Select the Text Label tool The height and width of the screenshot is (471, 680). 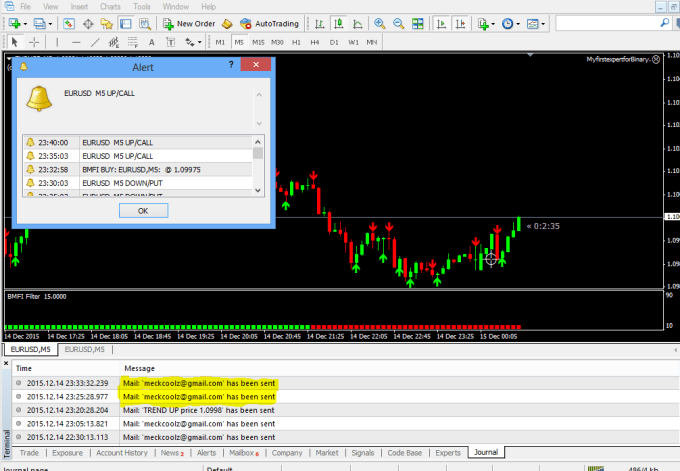tap(170, 42)
